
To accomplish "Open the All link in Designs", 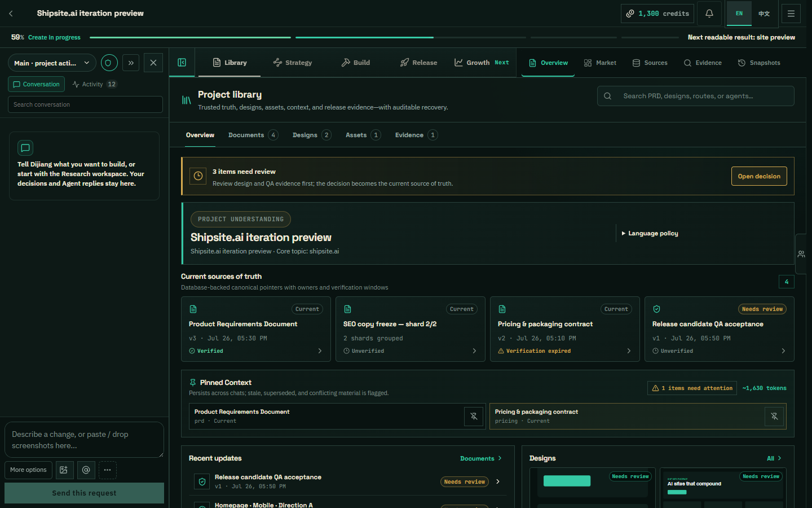I will [x=774, y=458].
